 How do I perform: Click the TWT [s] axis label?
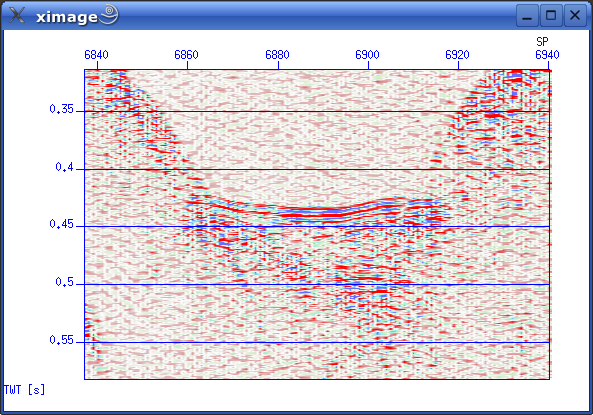24,390
